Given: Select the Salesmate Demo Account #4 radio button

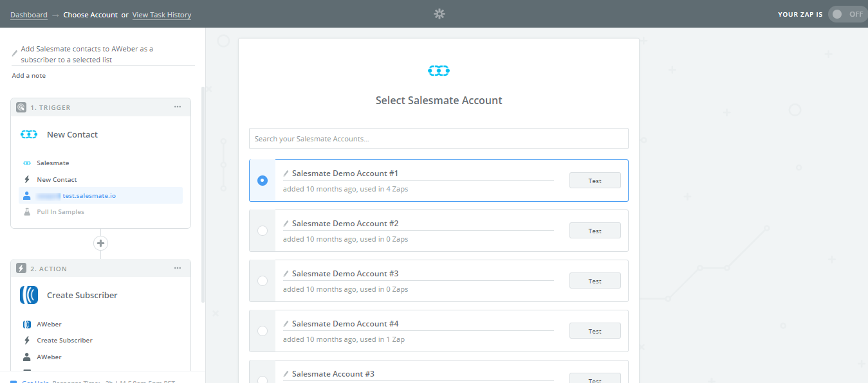Looking at the screenshot, I should [263, 331].
